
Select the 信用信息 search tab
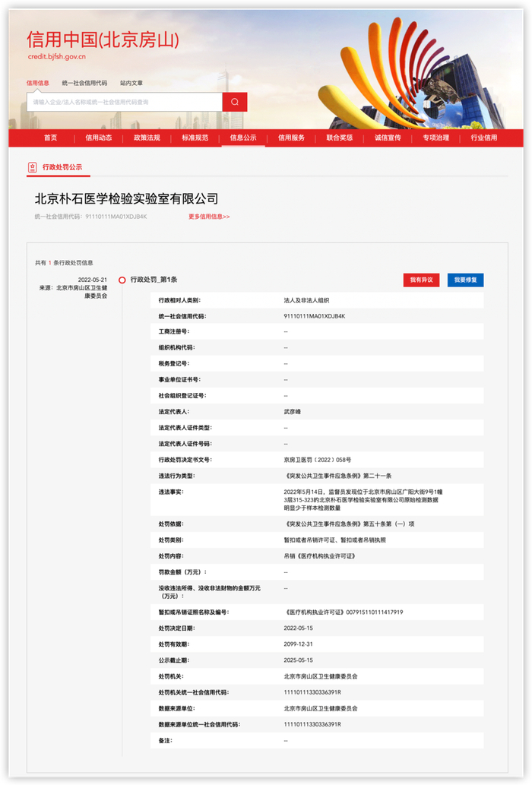37,83
